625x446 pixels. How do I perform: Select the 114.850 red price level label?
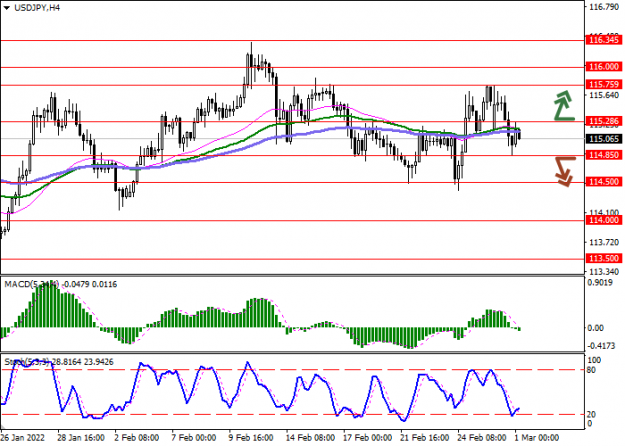pyautogui.click(x=604, y=155)
